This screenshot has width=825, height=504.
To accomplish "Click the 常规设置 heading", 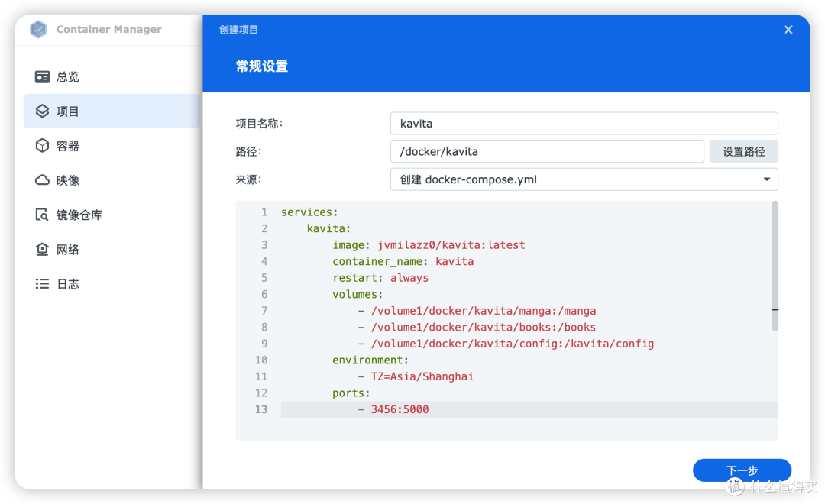I will (x=262, y=66).
